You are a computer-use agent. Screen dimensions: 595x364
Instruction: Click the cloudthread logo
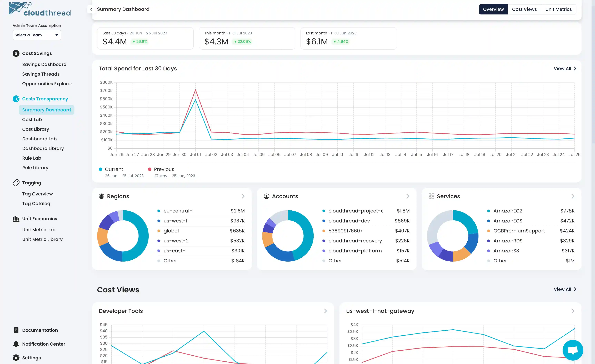tap(40, 9)
